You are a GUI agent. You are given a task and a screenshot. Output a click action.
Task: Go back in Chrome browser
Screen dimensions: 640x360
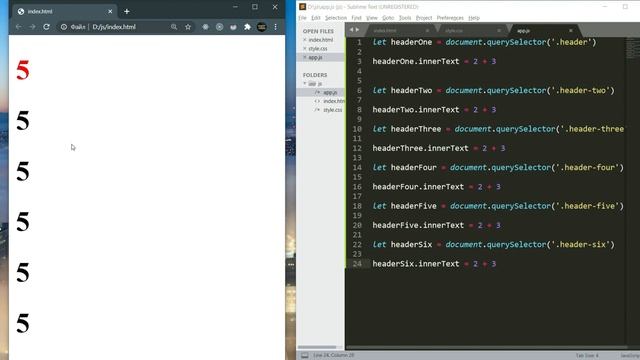(18, 27)
